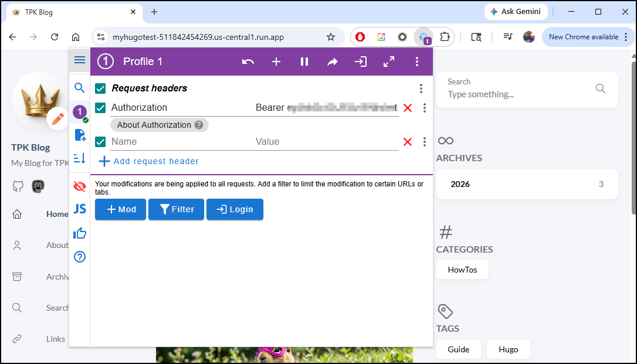
Task: Select the TPK Blog browser tab
Action: click(x=70, y=12)
